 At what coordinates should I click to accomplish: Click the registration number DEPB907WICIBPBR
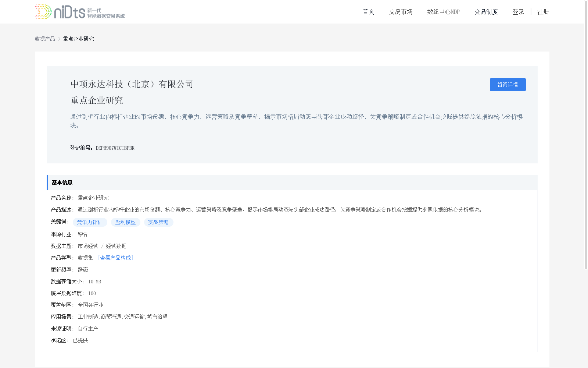(x=115, y=148)
